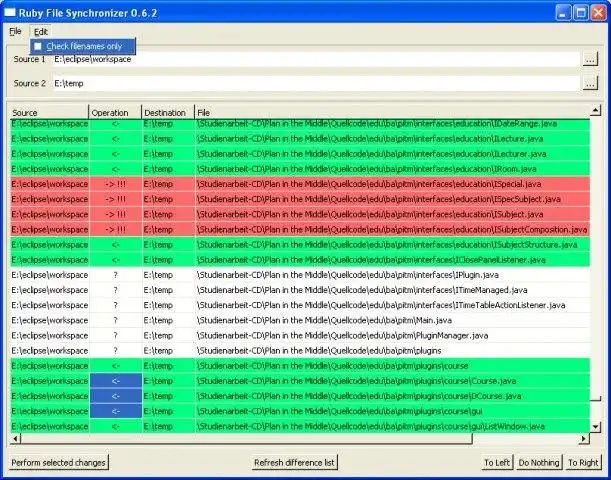This screenshot has width=611, height=480.
Task: Click the source cell of the ISpecSubject.java row
Action: pyautogui.click(x=49, y=199)
